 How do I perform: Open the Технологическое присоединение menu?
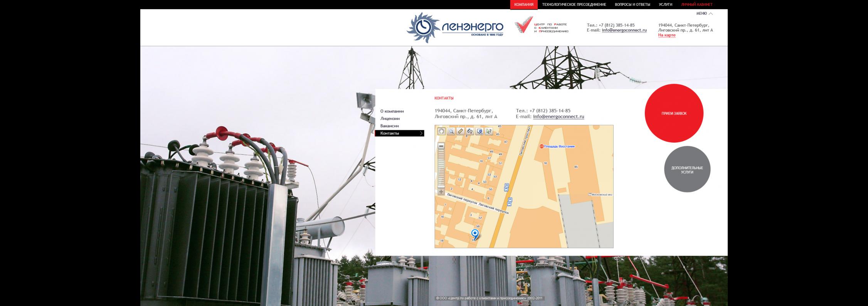coord(574,5)
